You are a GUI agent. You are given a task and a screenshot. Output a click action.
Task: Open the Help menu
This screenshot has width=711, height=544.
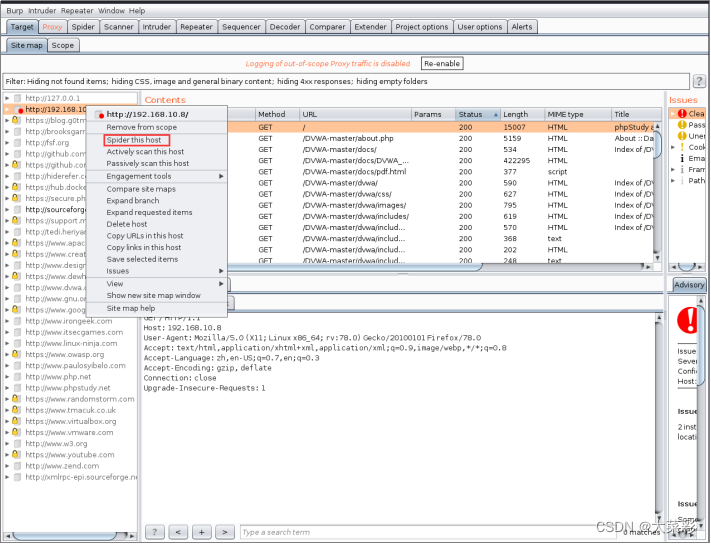point(137,10)
